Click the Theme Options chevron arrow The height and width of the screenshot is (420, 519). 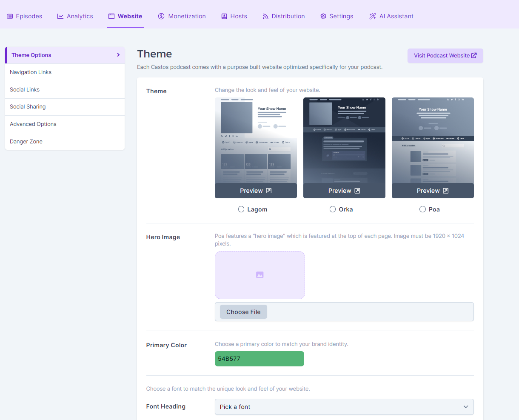pyautogui.click(x=118, y=55)
